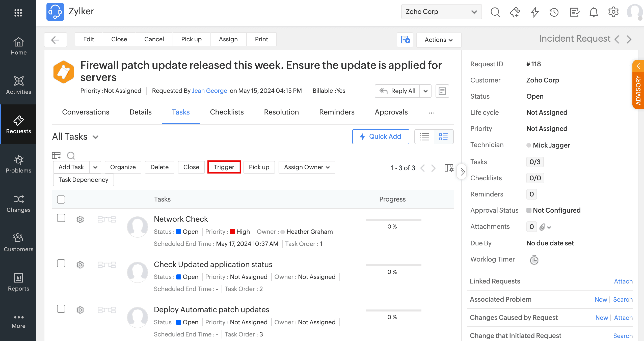This screenshot has height=341, width=644.
Task: Switch to the Checklists tab
Action: point(227,112)
